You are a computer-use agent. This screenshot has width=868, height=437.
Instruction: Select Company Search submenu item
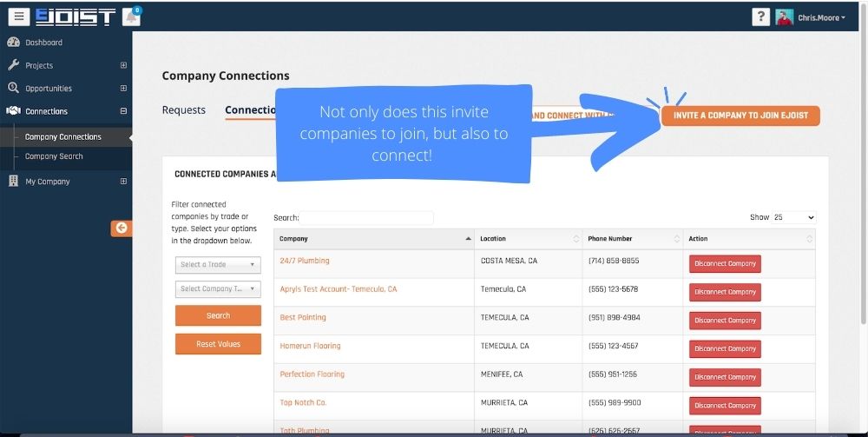click(x=54, y=156)
